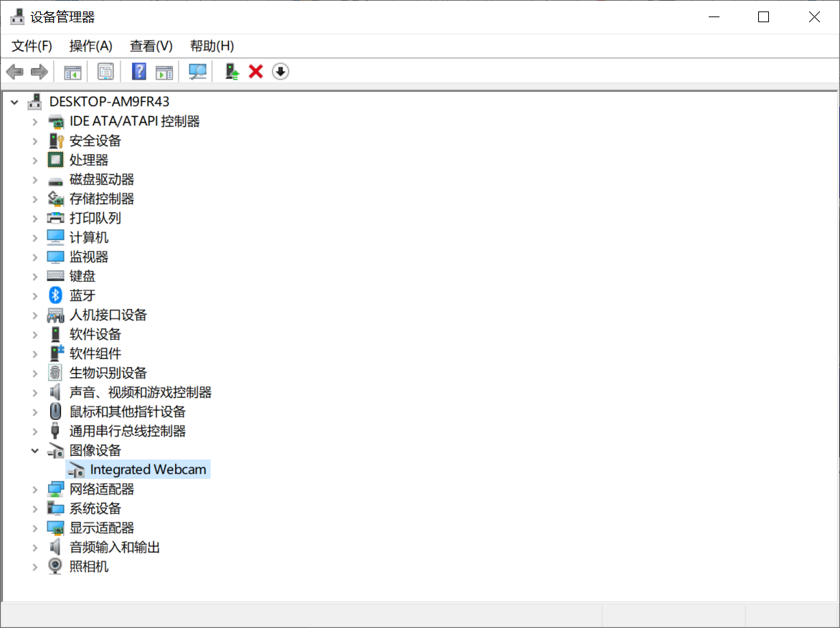Open the Properties toolbar icon
This screenshot has height=628, width=840.
point(105,72)
